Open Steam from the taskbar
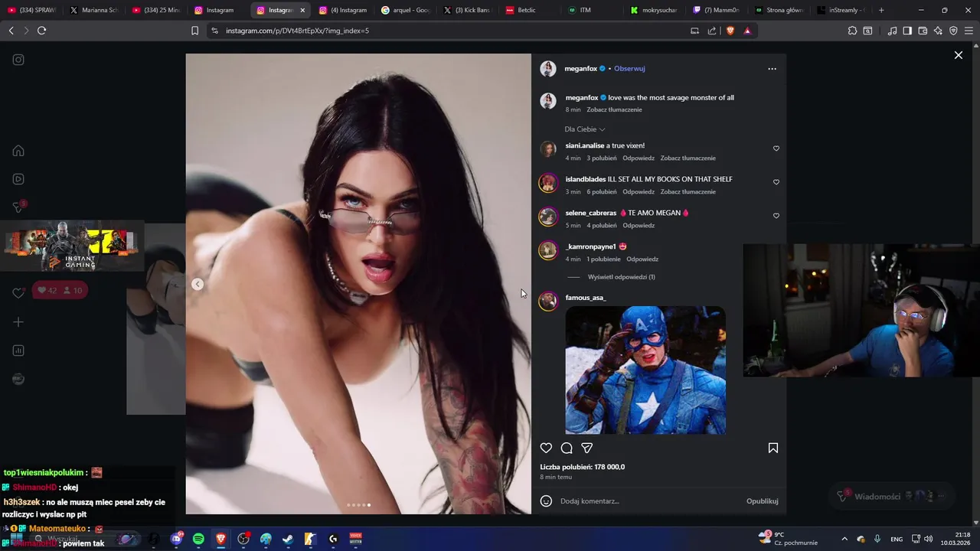The image size is (980, 551). (x=288, y=539)
